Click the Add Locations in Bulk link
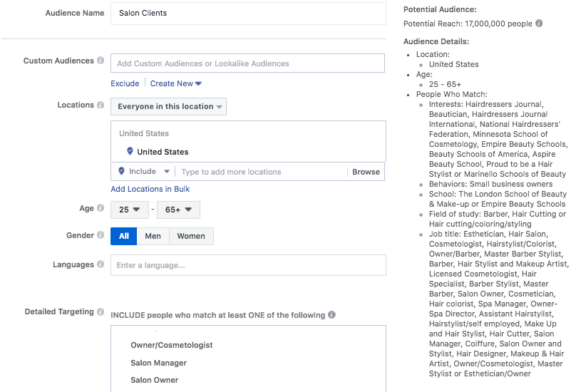This screenshot has width=576, height=392. tap(150, 189)
